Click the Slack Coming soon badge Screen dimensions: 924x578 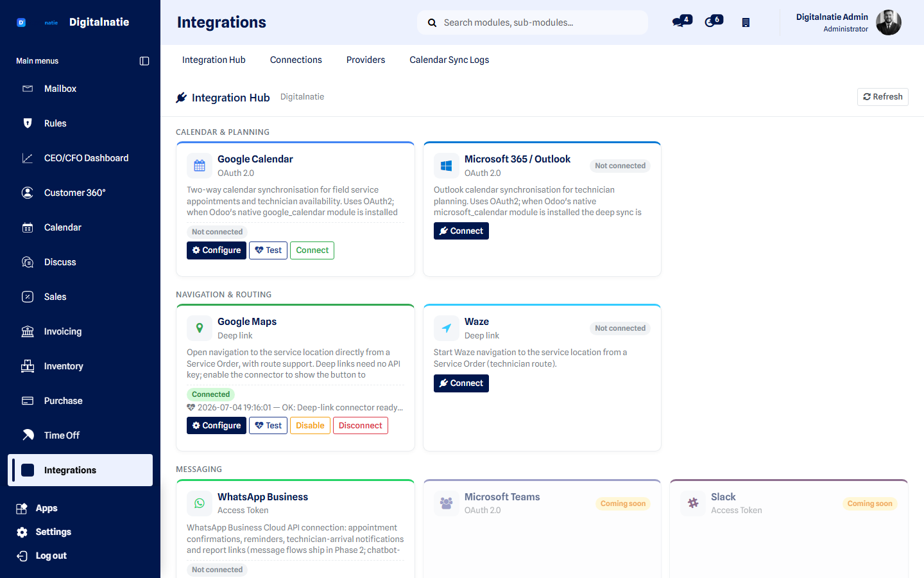(869, 504)
